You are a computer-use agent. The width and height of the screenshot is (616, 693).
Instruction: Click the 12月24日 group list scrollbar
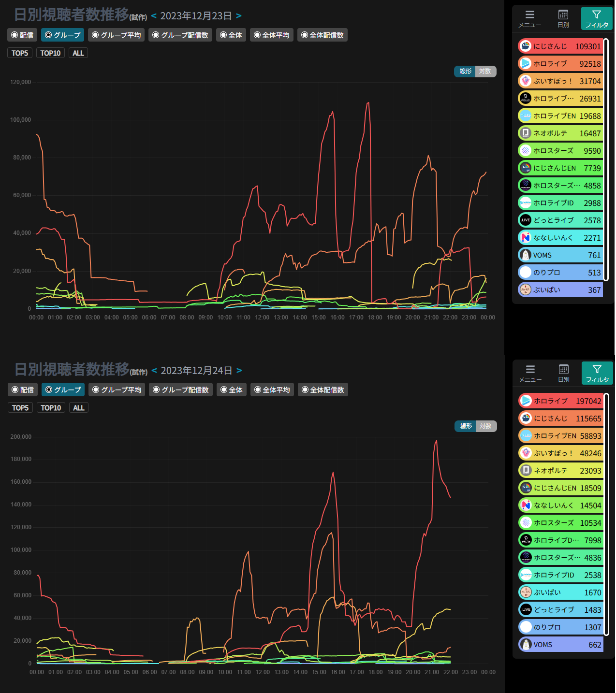(606, 514)
